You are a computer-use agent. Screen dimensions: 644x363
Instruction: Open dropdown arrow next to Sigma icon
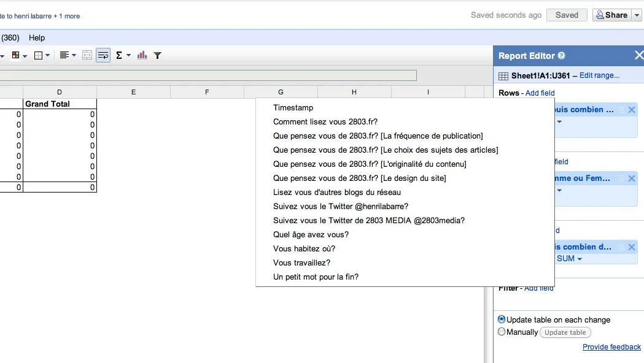(128, 55)
